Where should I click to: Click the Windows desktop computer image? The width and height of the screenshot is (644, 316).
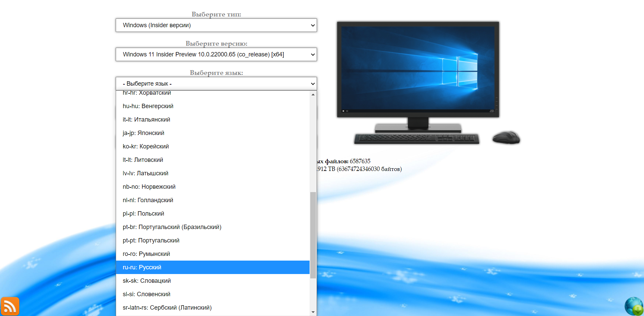pyautogui.click(x=428, y=83)
